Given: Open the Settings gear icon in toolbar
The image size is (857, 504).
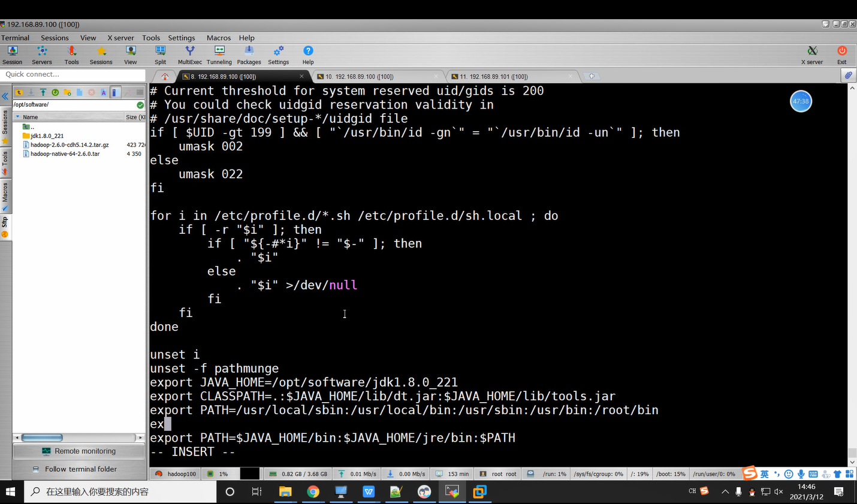Looking at the screenshot, I should tap(278, 55).
